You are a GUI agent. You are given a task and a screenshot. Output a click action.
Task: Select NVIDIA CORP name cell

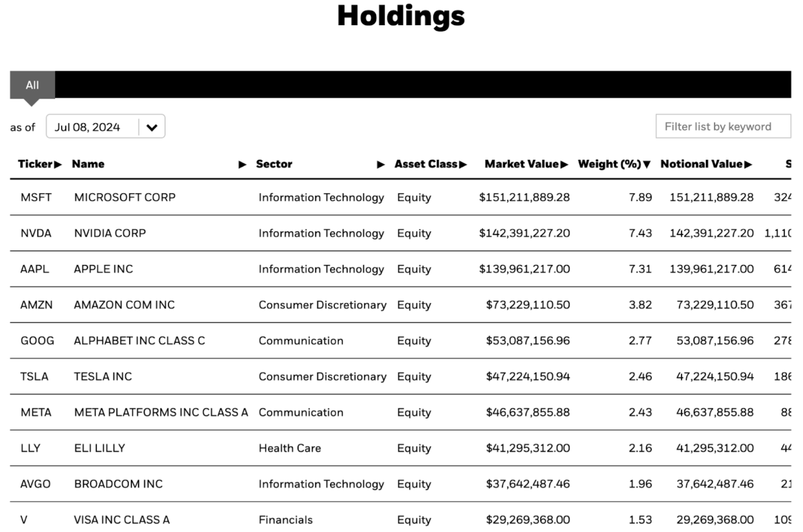[110, 234]
